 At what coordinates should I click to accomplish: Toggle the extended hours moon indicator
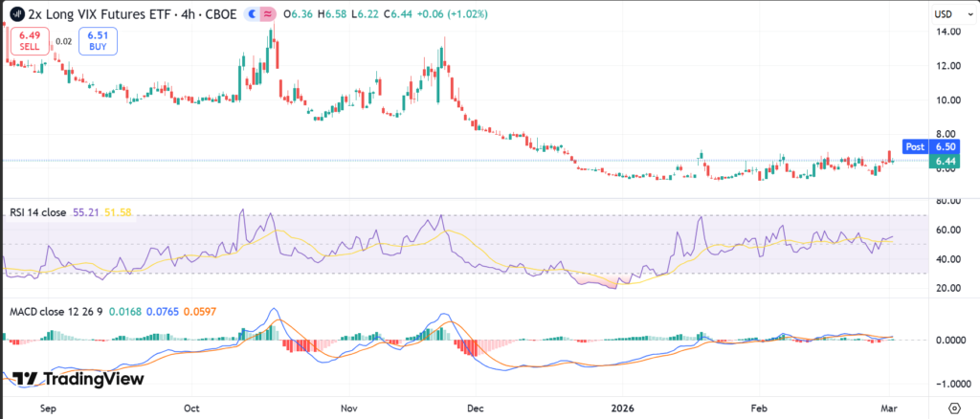[252, 14]
